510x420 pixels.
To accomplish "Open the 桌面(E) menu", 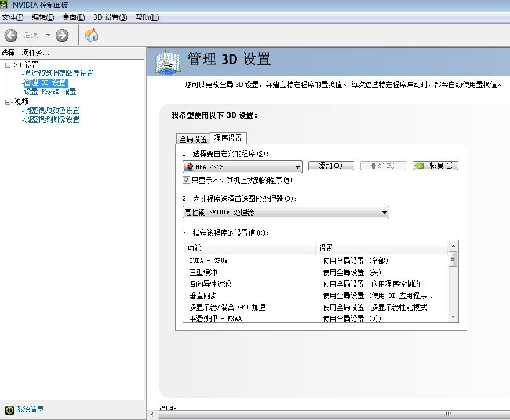I will coord(74,17).
